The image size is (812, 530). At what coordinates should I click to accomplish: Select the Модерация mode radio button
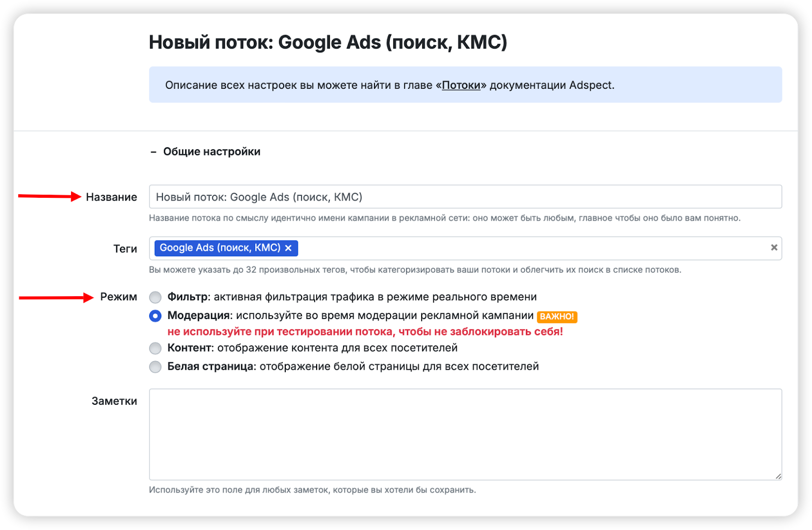click(155, 316)
